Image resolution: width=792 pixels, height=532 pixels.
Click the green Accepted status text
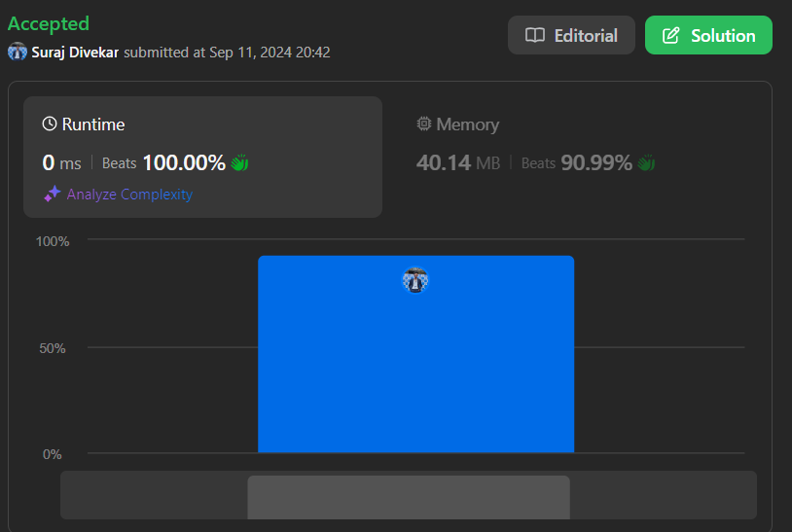[49, 23]
